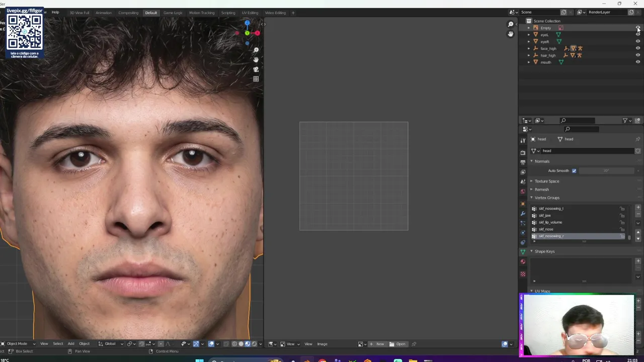Add a new shape key with plus button
The height and width of the screenshot is (362, 644).
[x=638, y=260]
